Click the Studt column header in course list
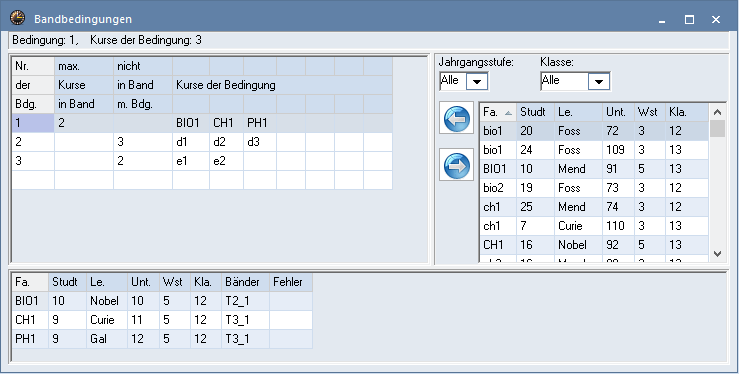Image resolution: width=739 pixels, height=374 pixels. pos(535,112)
